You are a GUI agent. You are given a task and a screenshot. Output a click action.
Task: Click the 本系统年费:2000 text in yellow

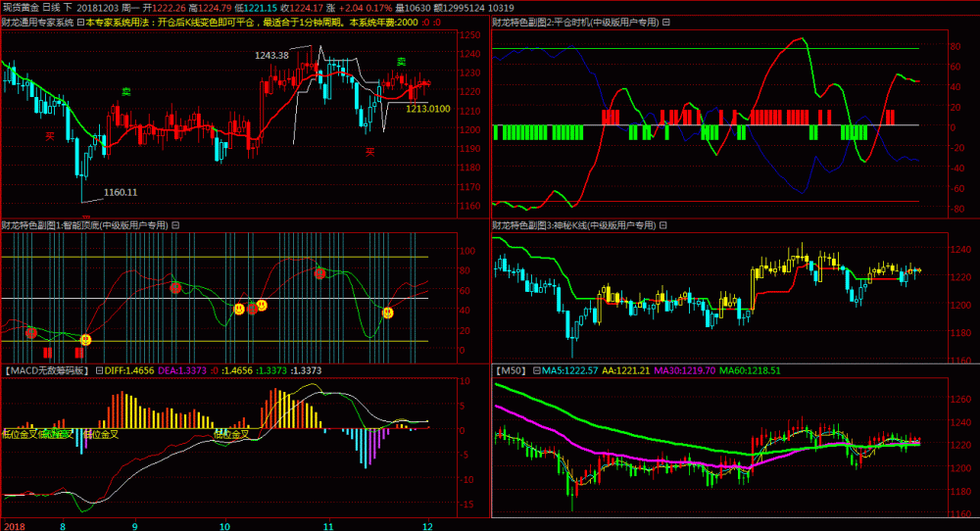pyautogui.click(x=384, y=23)
